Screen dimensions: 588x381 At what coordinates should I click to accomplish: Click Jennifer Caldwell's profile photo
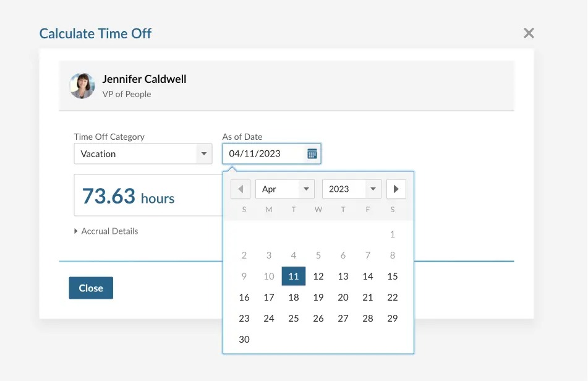click(x=82, y=86)
